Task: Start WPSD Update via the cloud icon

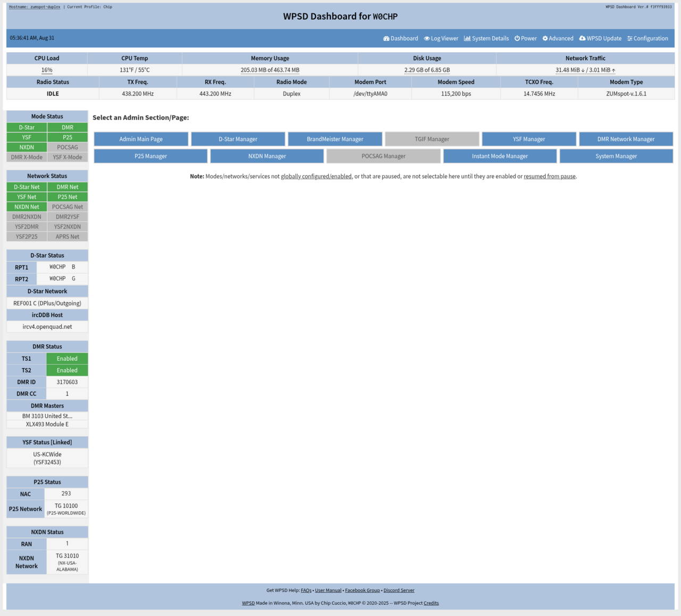Action: 583,38
